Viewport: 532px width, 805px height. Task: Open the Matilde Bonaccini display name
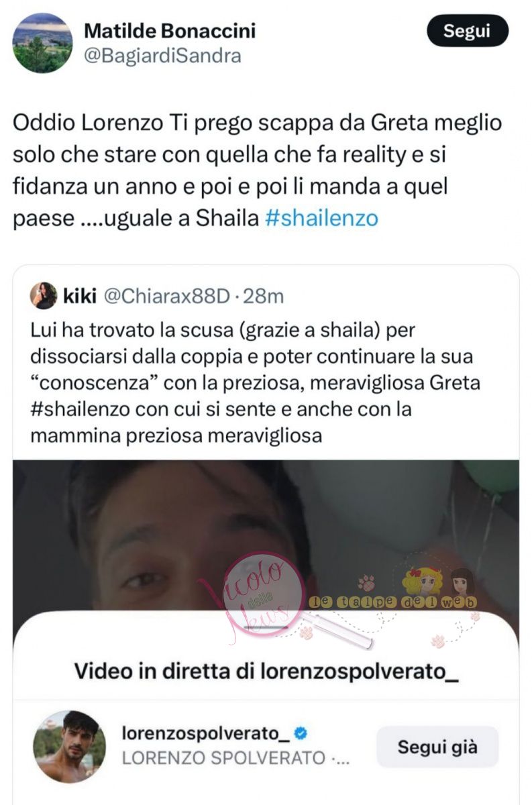click(x=170, y=31)
